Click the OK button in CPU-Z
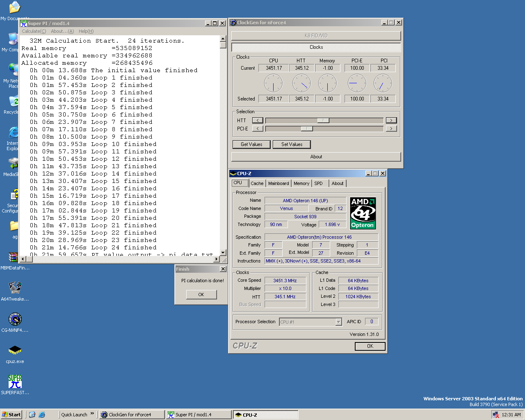525x420 pixels. (x=370, y=346)
